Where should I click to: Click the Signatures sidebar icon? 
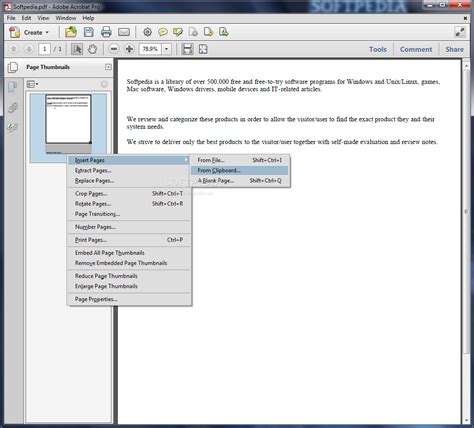13,127
